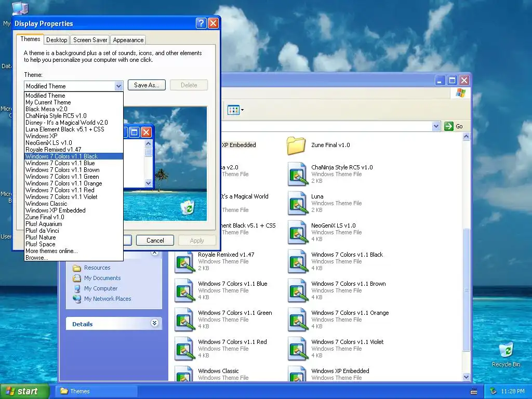Image resolution: width=532 pixels, height=399 pixels.
Task: Select Windows 7 Colors v1.1 Orange file icon
Action: (297, 320)
